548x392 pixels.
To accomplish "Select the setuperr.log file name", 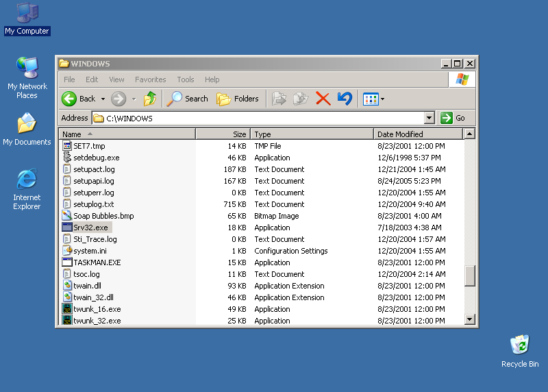I will coord(94,193).
